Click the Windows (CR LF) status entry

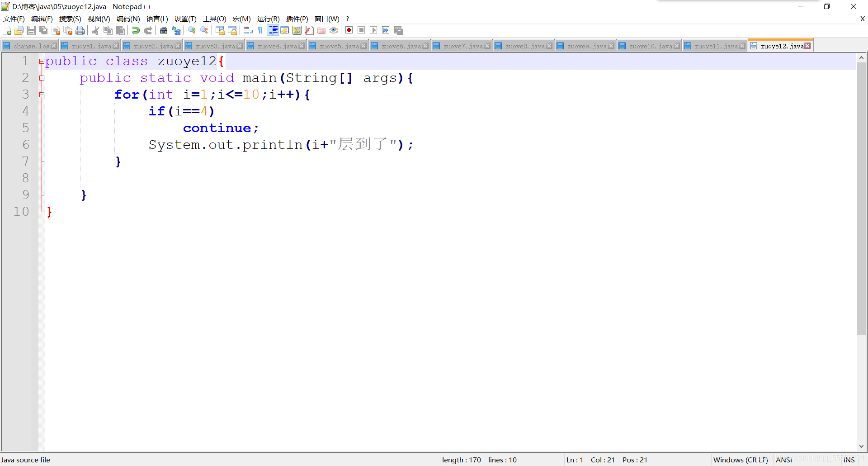pos(741,460)
